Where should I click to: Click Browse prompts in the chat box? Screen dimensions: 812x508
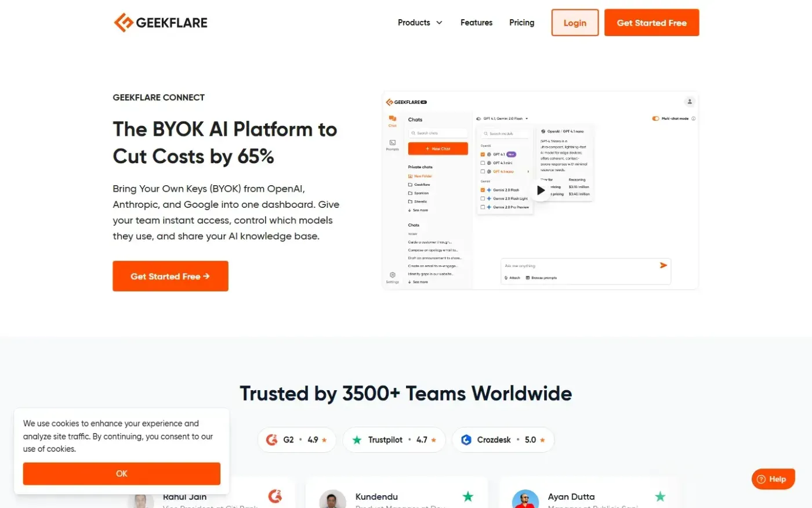541,278
